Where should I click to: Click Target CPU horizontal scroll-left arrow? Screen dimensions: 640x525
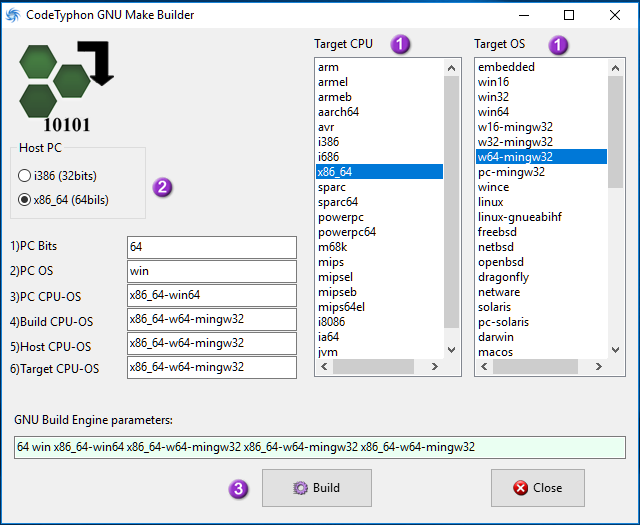click(324, 367)
